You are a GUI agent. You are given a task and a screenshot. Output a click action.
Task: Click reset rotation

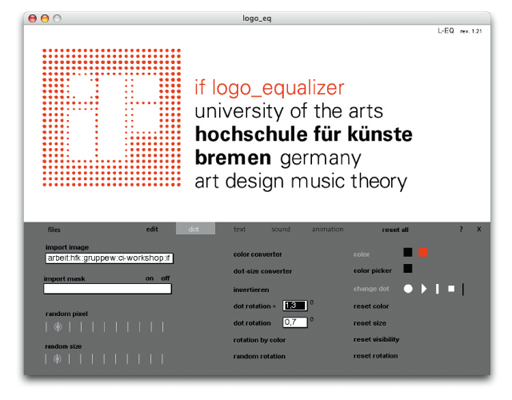(376, 356)
